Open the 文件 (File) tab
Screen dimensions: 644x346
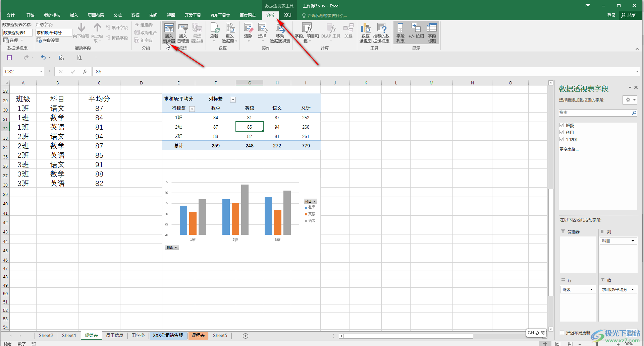[11, 15]
